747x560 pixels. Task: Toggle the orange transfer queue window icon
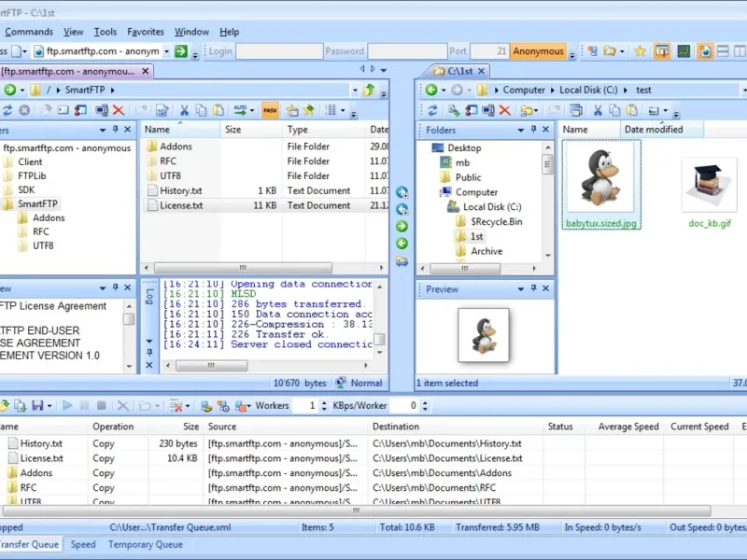(x=662, y=51)
